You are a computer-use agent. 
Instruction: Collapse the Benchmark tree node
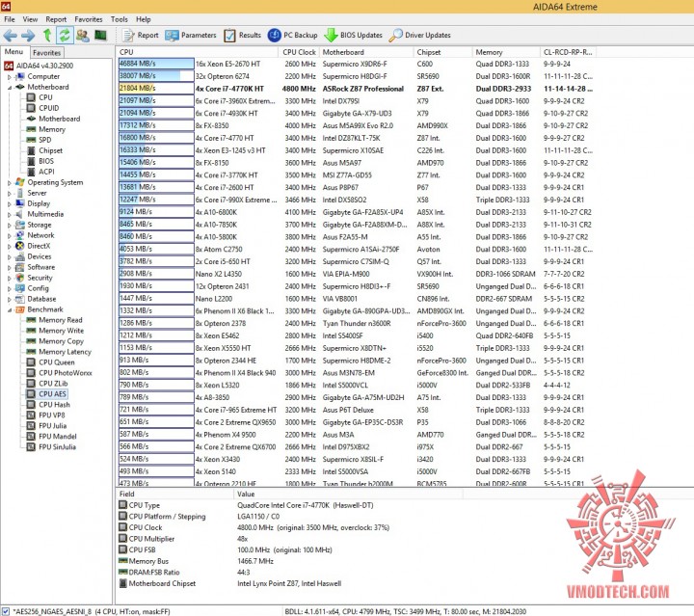(x=10, y=309)
